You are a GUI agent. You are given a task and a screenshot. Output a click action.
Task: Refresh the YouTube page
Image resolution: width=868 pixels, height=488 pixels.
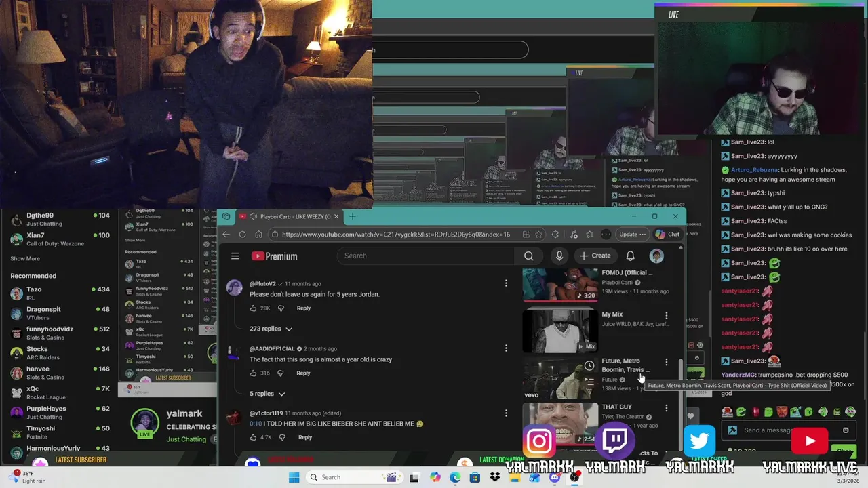coord(242,235)
